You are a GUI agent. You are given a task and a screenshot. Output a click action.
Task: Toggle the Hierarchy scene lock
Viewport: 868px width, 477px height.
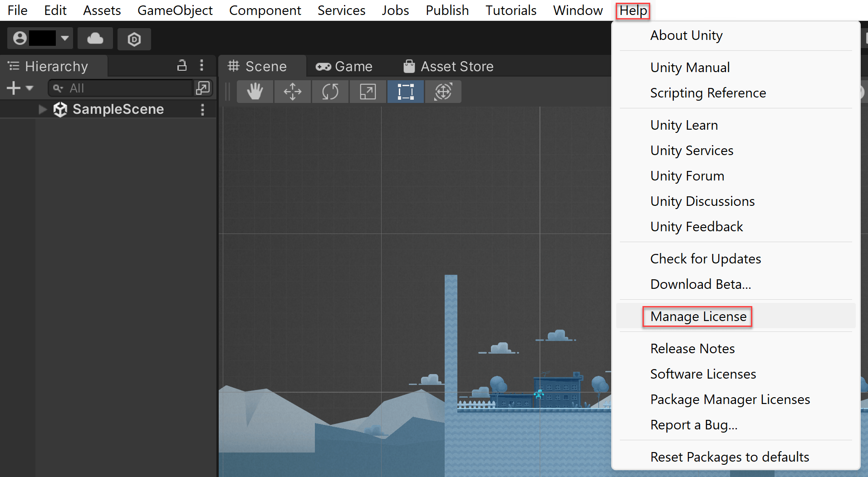point(182,66)
